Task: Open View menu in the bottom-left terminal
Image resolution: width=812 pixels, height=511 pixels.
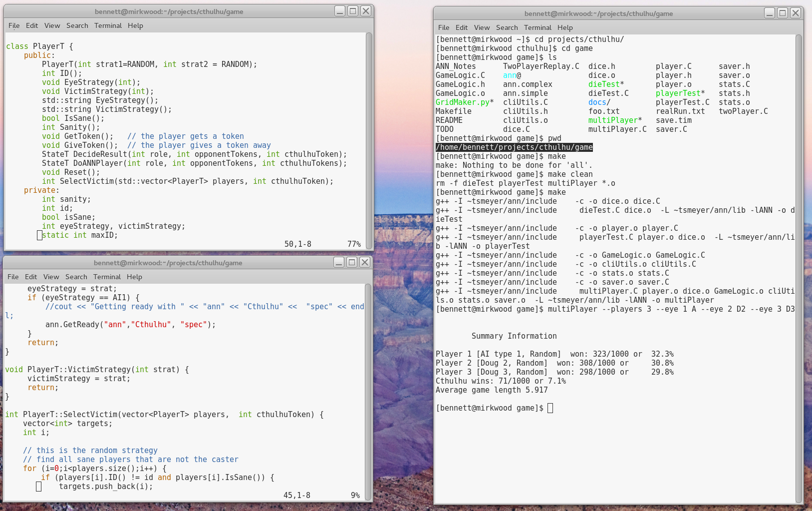Action: click(51, 277)
